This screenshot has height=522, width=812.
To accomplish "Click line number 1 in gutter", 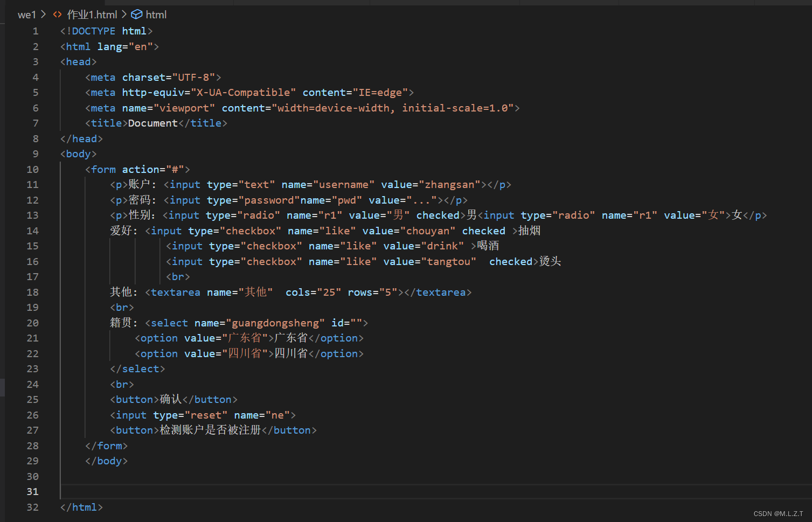I will pyautogui.click(x=36, y=31).
